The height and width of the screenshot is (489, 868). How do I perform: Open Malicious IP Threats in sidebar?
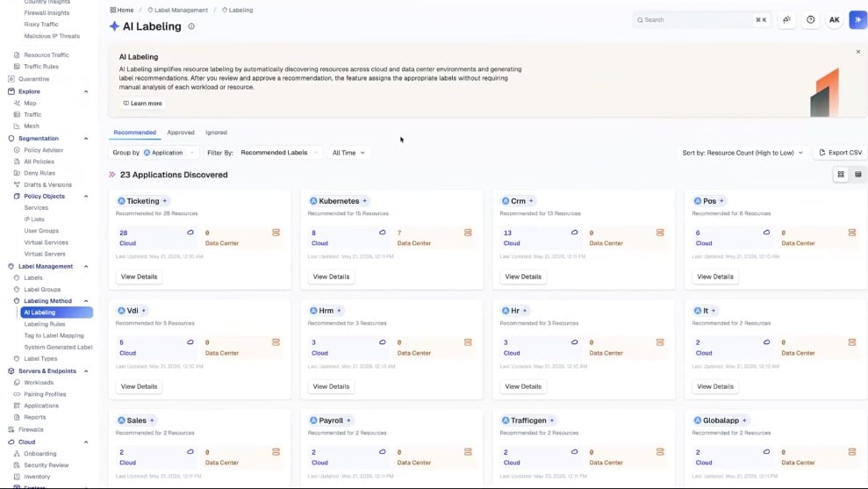pos(52,36)
